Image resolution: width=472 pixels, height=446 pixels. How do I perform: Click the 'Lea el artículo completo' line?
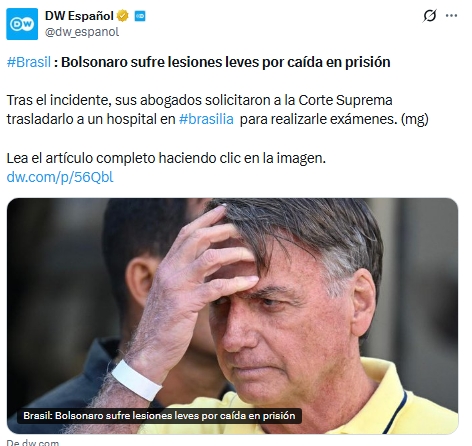166,158
